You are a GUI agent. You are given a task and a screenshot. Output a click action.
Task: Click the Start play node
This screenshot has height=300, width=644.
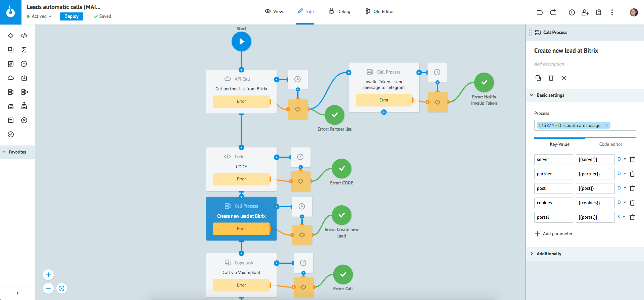coord(241,42)
